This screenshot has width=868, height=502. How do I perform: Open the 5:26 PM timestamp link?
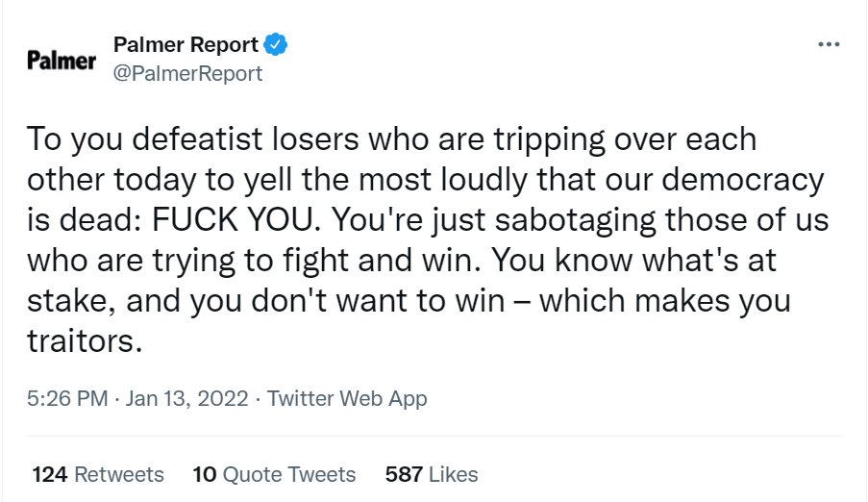pyautogui.click(x=67, y=398)
